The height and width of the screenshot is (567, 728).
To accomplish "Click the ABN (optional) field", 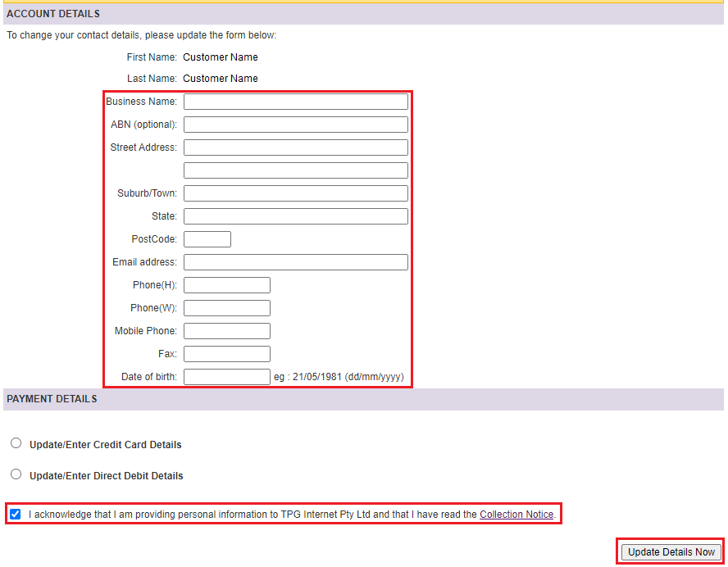I will (x=295, y=124).
